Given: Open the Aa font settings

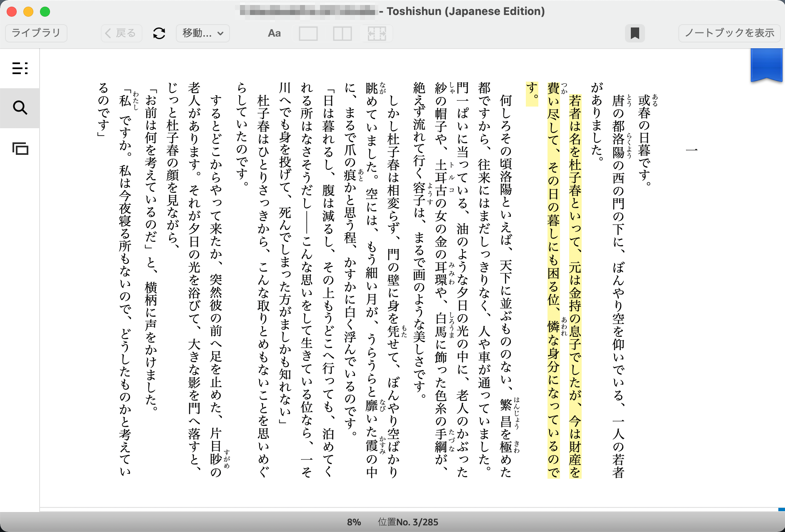Looking at the screenshot, I should [x=274, y=33].
